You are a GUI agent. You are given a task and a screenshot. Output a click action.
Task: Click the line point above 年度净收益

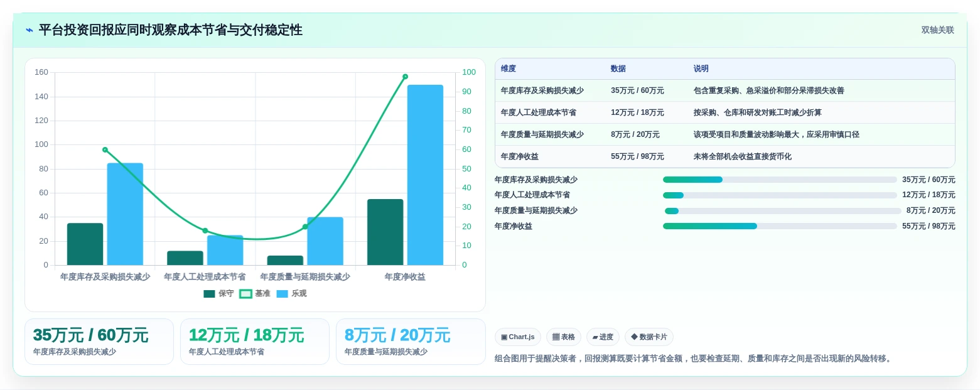coord(405,77)
